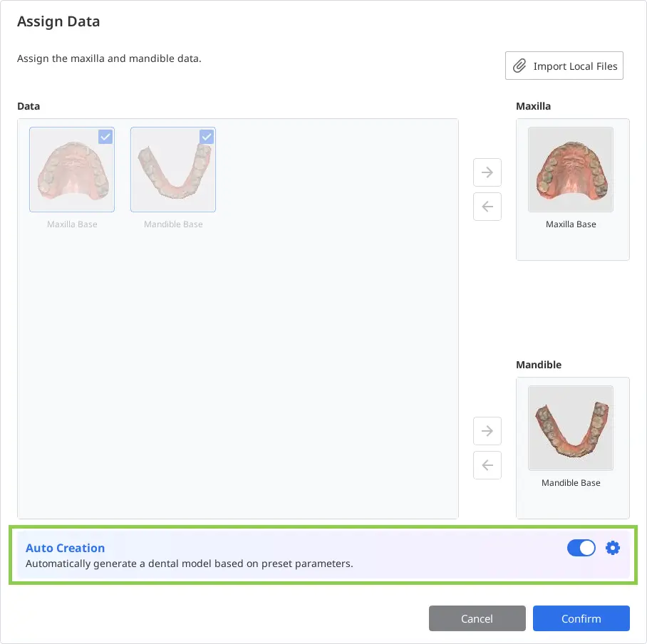The image size is (647, 644).
Task: Click the Maxilla Base preview in Maxilla section
Action: (x=570, y=170)
